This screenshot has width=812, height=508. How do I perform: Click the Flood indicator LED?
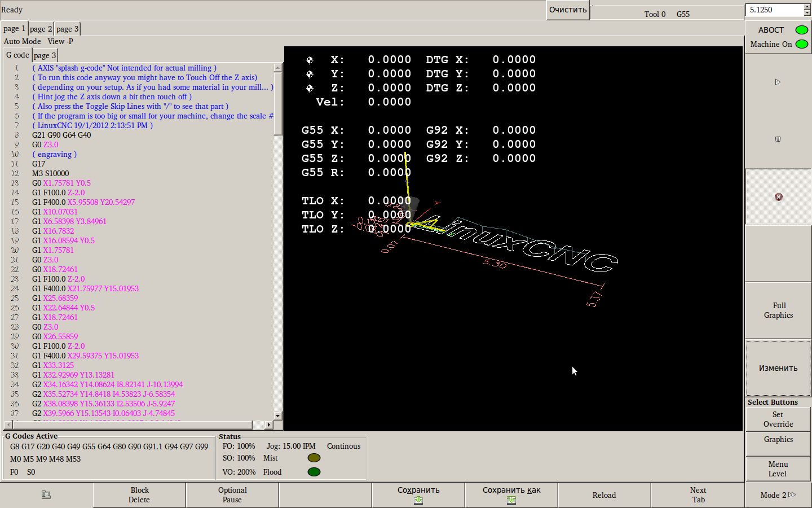pos(314,472)
